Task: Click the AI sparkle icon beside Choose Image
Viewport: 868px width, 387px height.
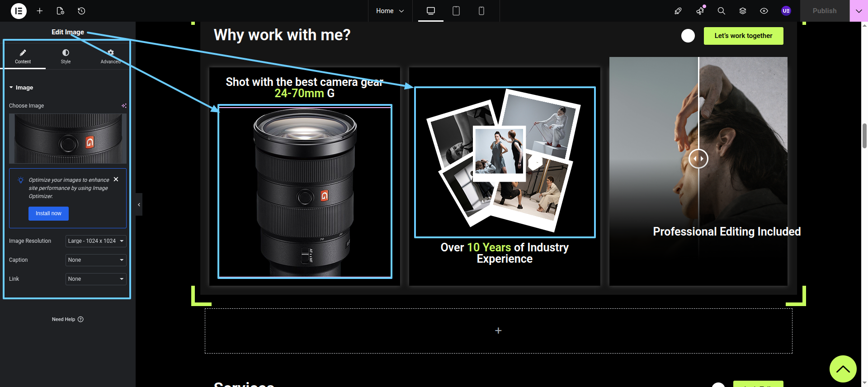Action: [x=124, y=106]
